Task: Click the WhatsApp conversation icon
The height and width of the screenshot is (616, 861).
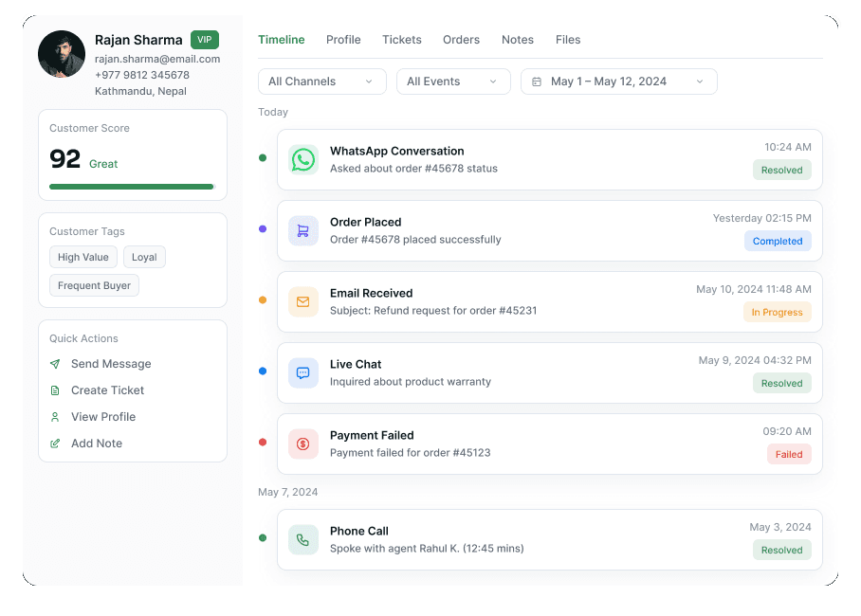Action: pos(303,160)
